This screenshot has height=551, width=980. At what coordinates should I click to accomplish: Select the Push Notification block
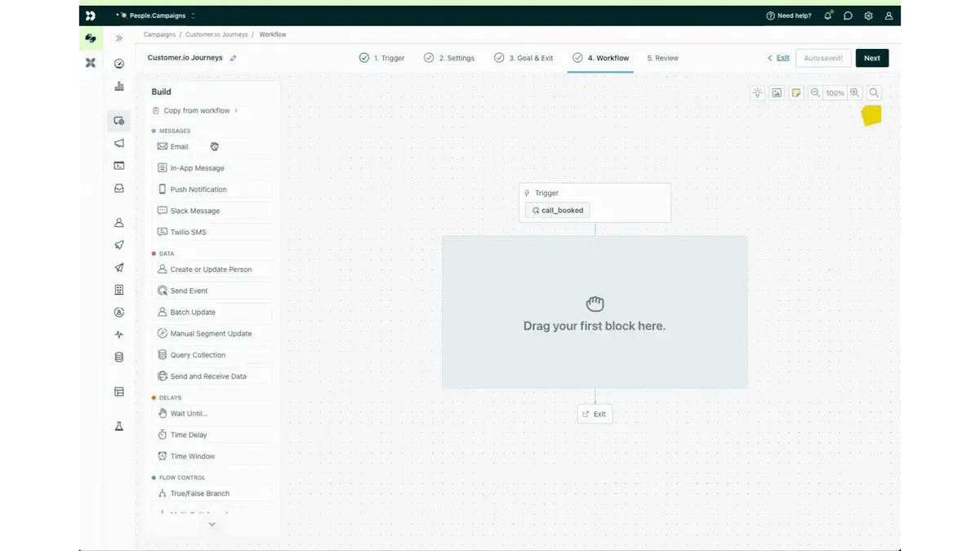(212, 189)
